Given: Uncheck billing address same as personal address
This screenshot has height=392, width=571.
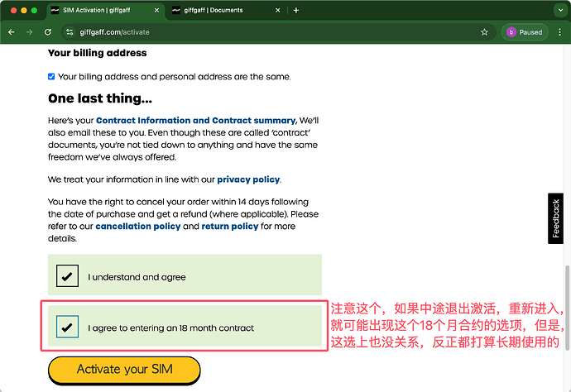Looking at the screenshot, I should (51, 76).
